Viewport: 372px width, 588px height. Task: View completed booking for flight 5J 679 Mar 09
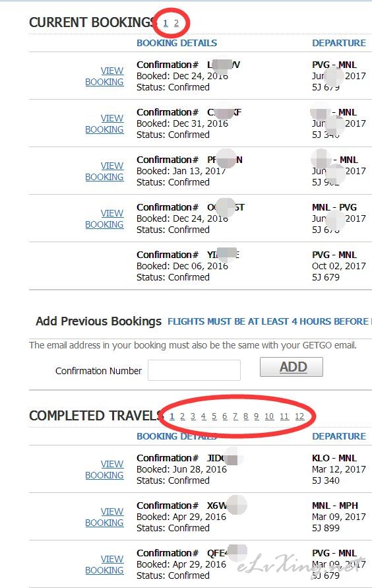[104, 565]
